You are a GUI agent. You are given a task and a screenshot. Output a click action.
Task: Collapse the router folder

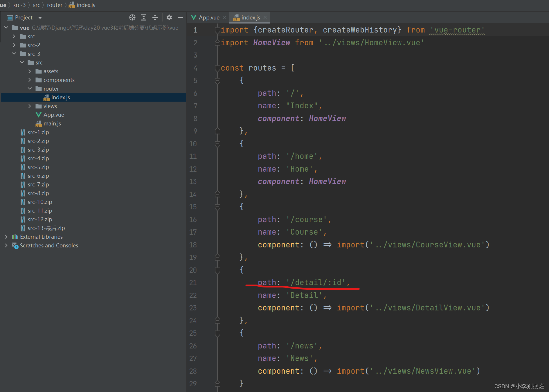(x=30, y=89)
